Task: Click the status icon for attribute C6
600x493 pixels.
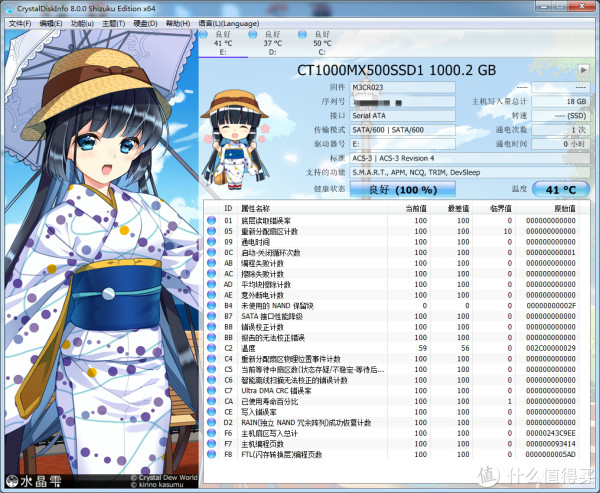Action: (x=211, y=380)
